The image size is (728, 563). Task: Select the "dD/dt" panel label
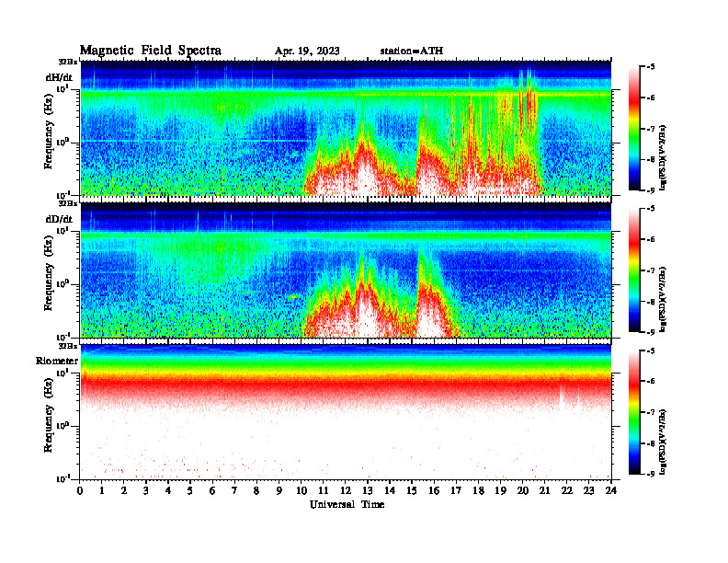[x=59, y=219]
